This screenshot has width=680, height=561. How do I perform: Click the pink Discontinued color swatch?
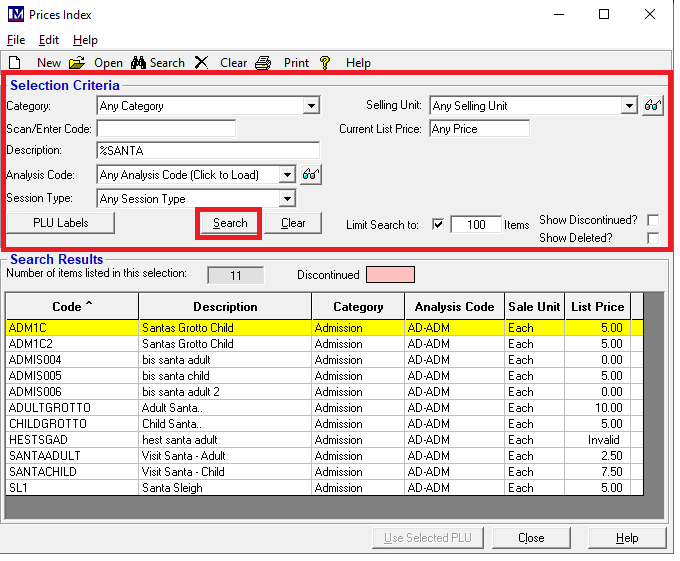click(x=390, y=274)
